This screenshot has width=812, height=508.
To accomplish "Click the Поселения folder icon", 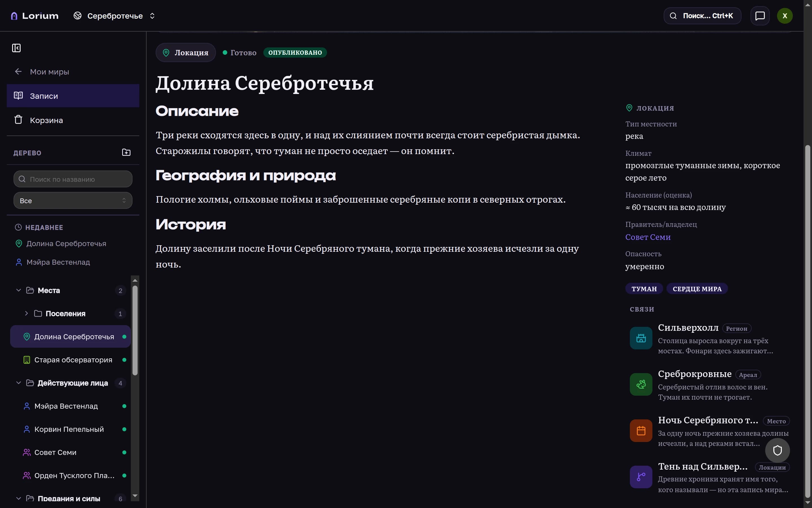I will [38, 314].
